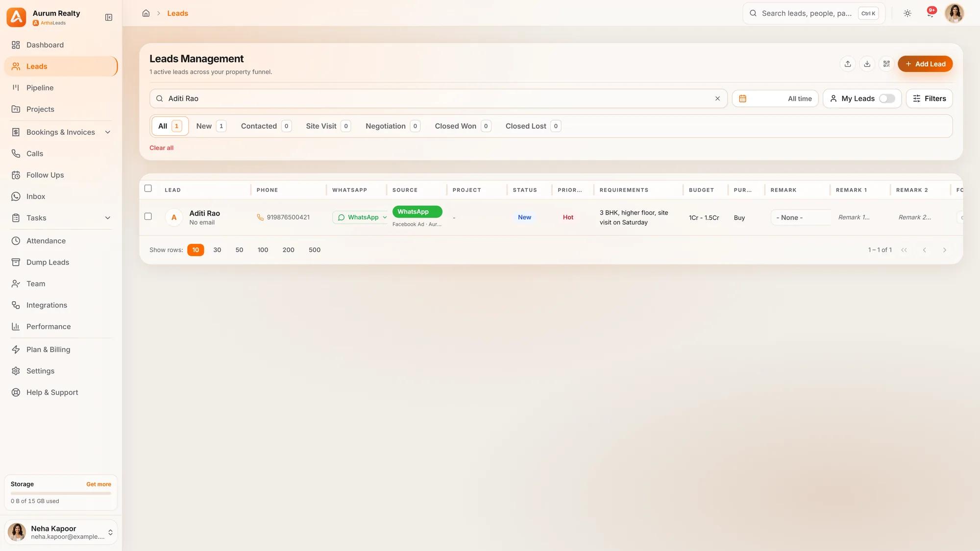Open notifications bell with 9+ badge
Viewport: 980px width, 551px height.
click(x=931, y=13)
